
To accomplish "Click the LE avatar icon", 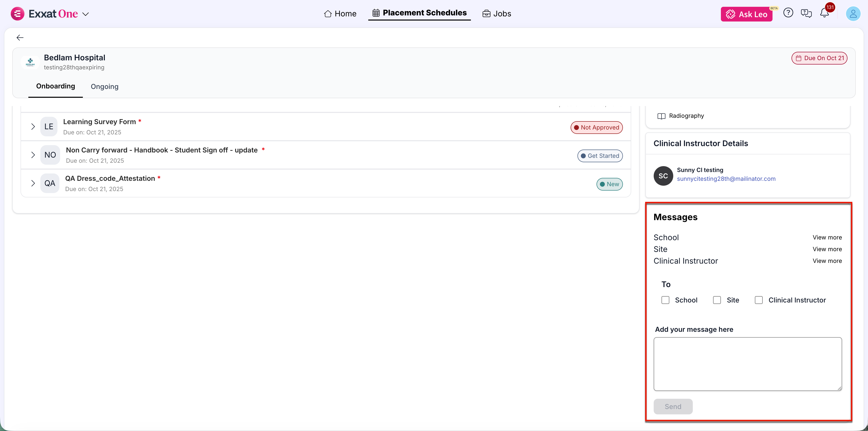I will pos(49,127).
